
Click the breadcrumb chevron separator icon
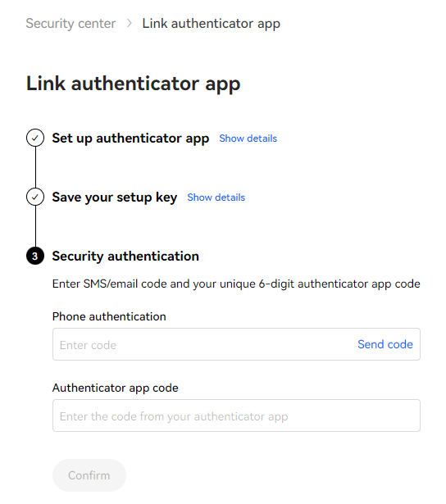coord(130,23)
